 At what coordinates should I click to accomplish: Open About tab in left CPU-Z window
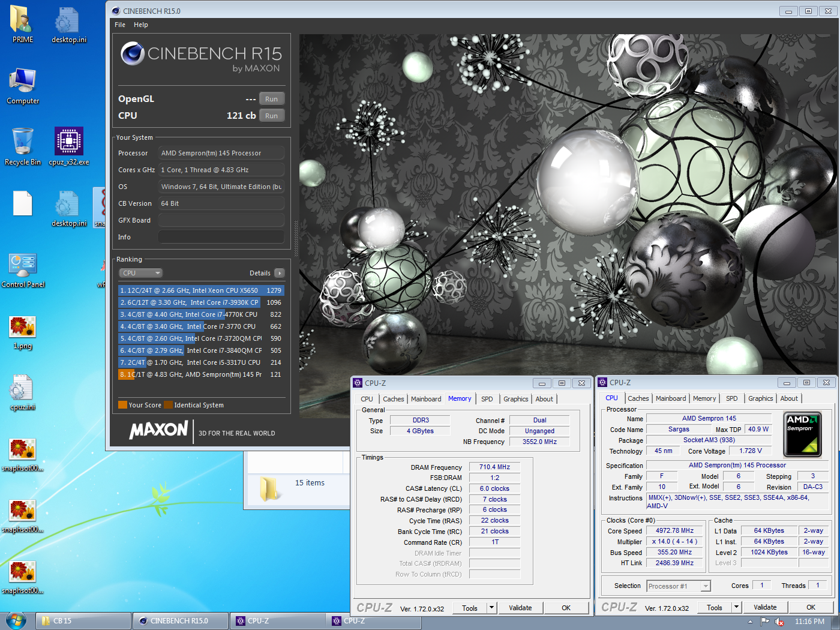(x=544, y=399)
